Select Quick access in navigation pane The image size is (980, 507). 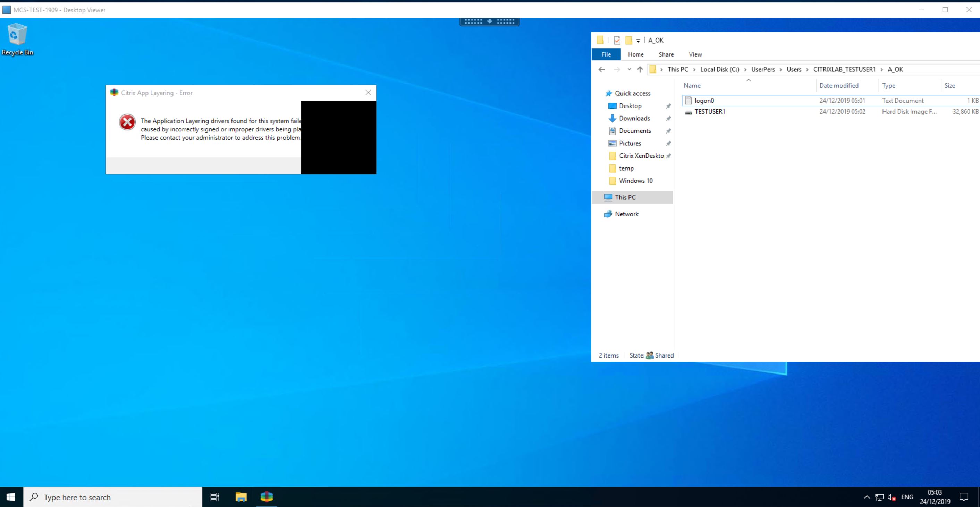[x=628, y=94]
